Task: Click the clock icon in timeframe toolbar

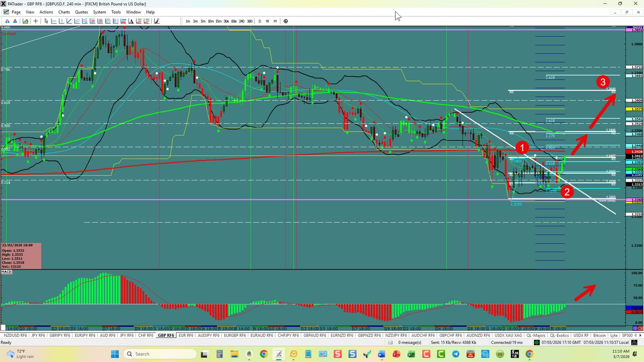Action: click(x=286, y=21)
